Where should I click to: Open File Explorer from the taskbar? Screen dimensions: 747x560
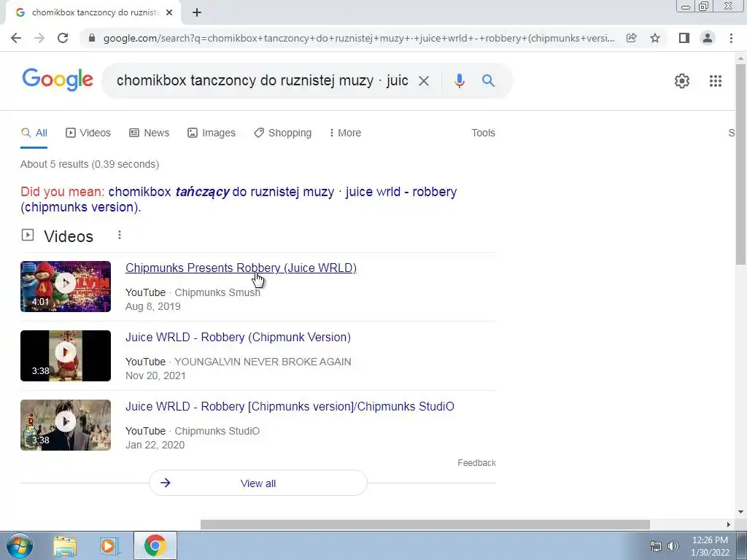65,545
